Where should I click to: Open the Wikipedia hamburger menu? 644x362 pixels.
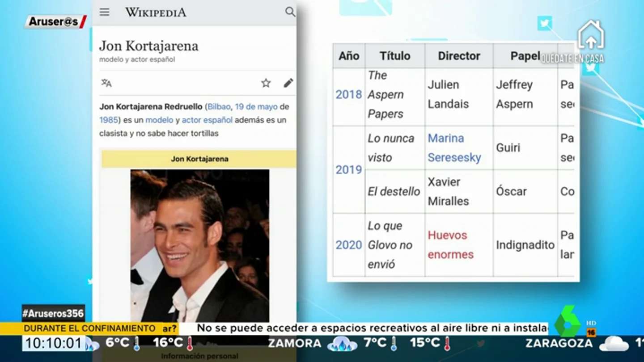[104, 12]
